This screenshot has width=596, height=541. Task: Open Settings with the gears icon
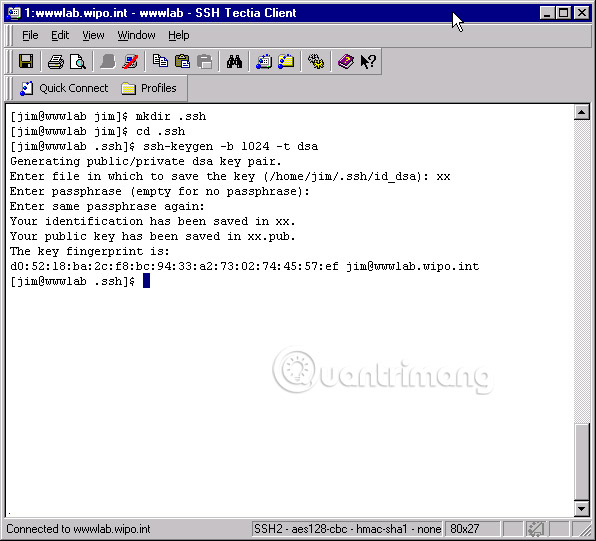point(316,61)
